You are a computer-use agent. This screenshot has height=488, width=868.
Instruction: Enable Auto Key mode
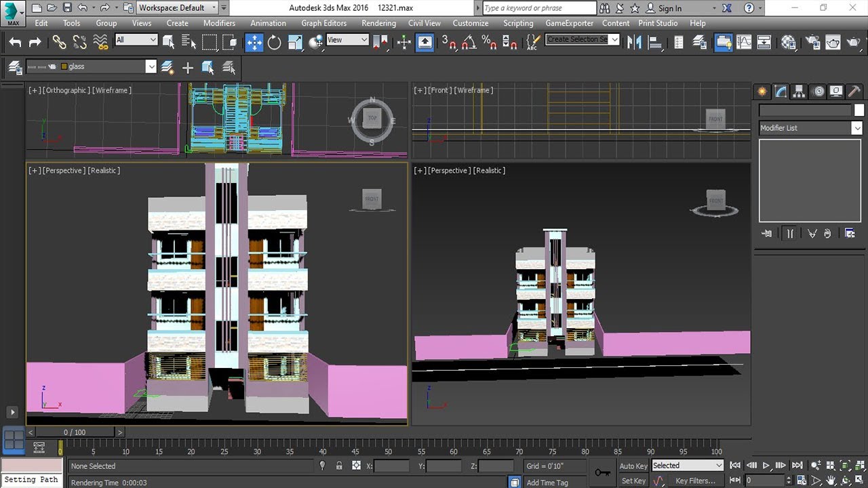[633, 466]
